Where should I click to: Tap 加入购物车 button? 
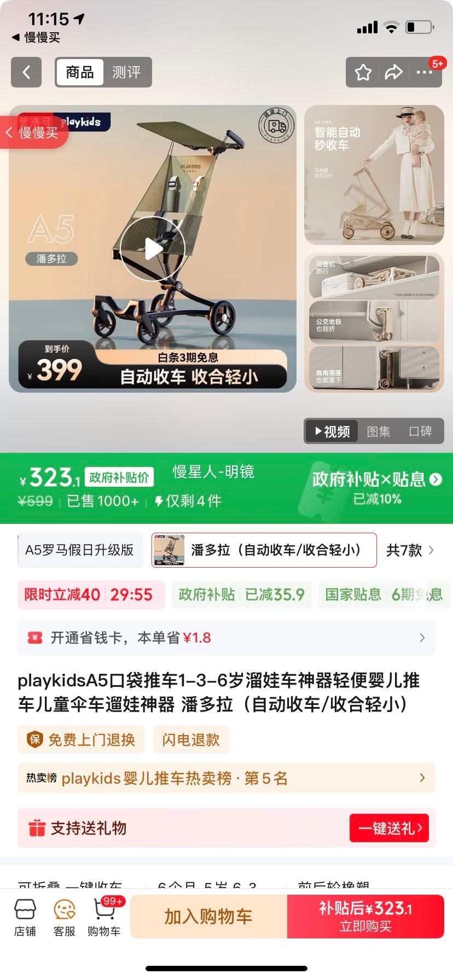[x=208, y=917]
